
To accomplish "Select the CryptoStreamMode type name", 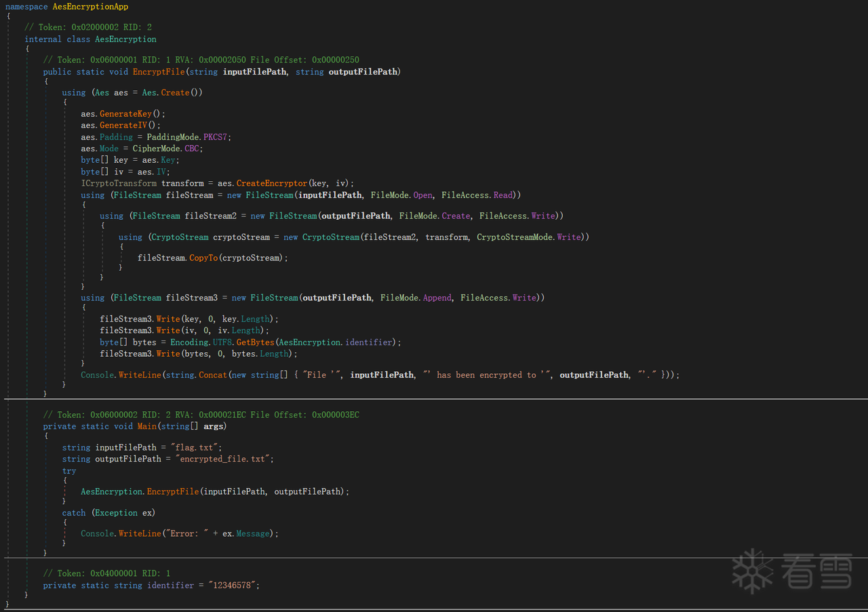I will coord(515,237).
